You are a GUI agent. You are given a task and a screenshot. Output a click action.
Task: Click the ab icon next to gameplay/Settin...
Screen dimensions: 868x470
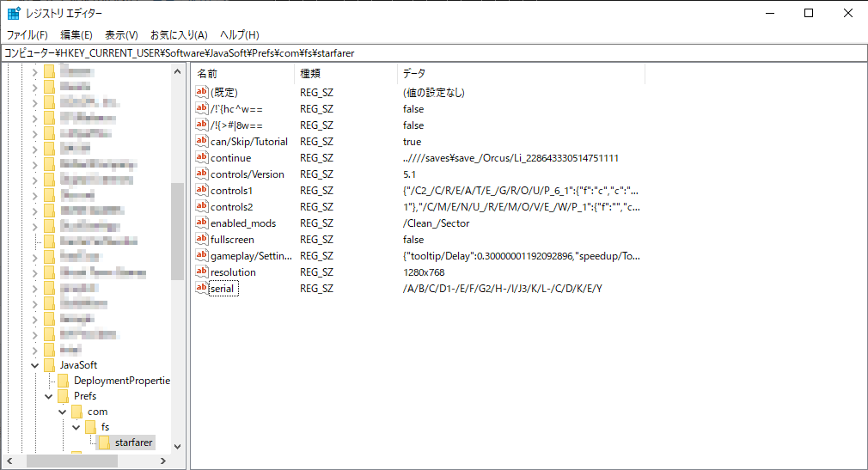tap(201, 255)
